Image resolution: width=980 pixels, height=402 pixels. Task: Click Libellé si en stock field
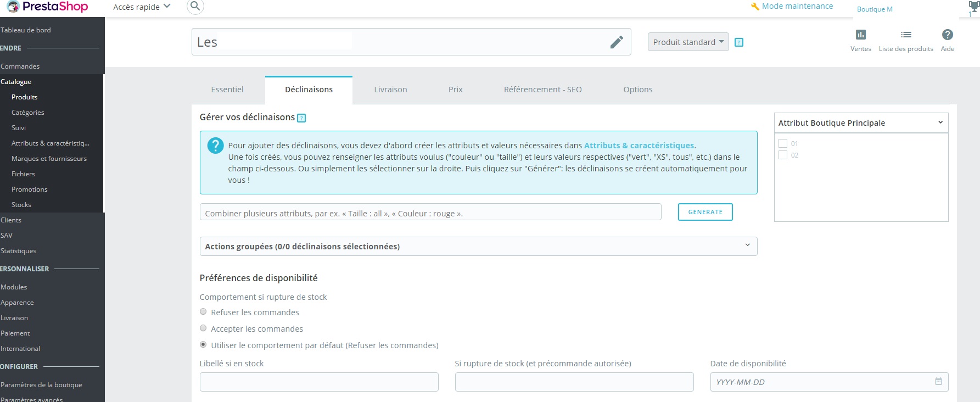coord(319,382)
